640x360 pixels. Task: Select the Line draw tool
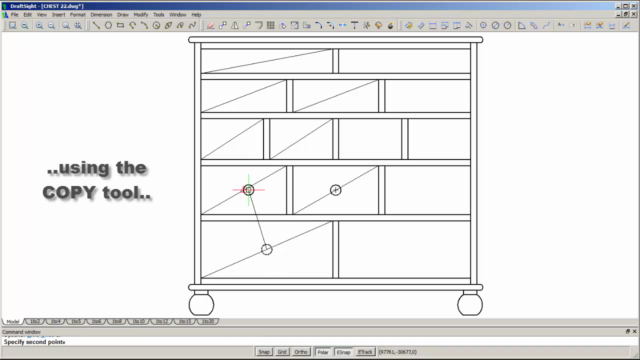click(x=96, y=25)
